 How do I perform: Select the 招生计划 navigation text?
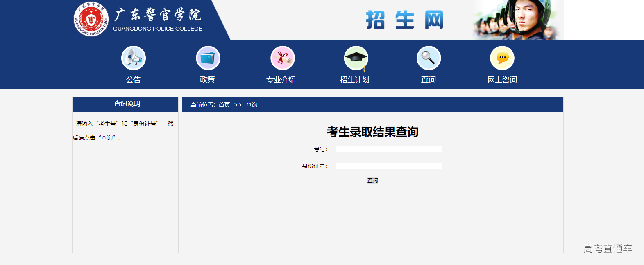click(x=355, y=80)
